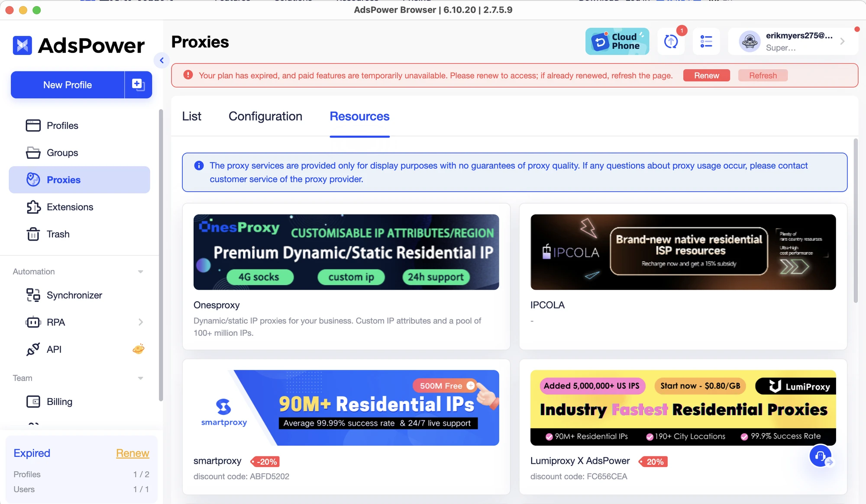Expand the RPA submenu arrow
866x504 pixels.
coord(140,322)
